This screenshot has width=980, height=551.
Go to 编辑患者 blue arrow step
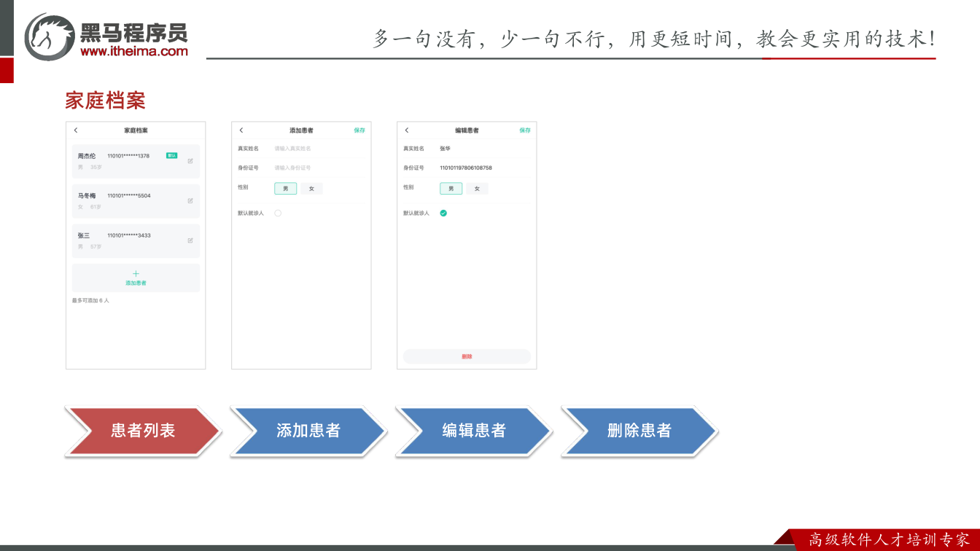pos(474,431)
